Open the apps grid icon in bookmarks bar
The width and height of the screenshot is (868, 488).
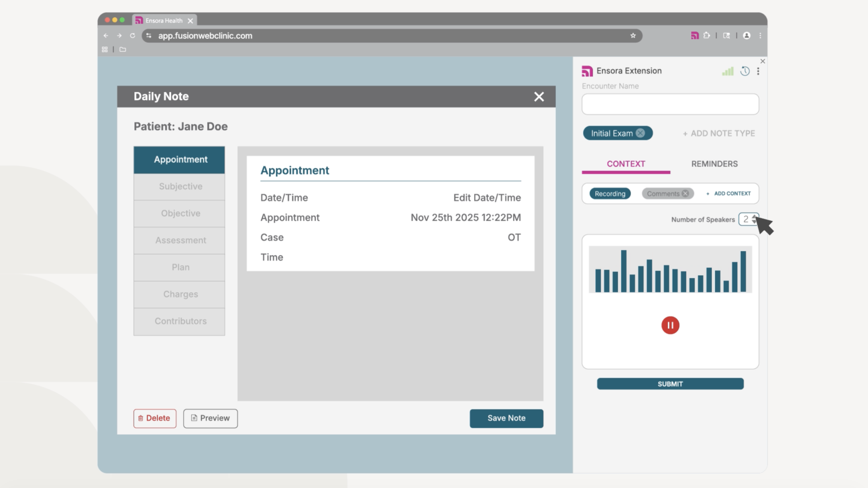click(105, 50)
